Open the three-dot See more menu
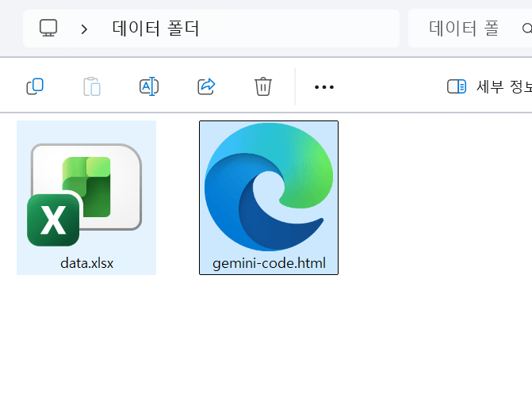 click(324, 87)
